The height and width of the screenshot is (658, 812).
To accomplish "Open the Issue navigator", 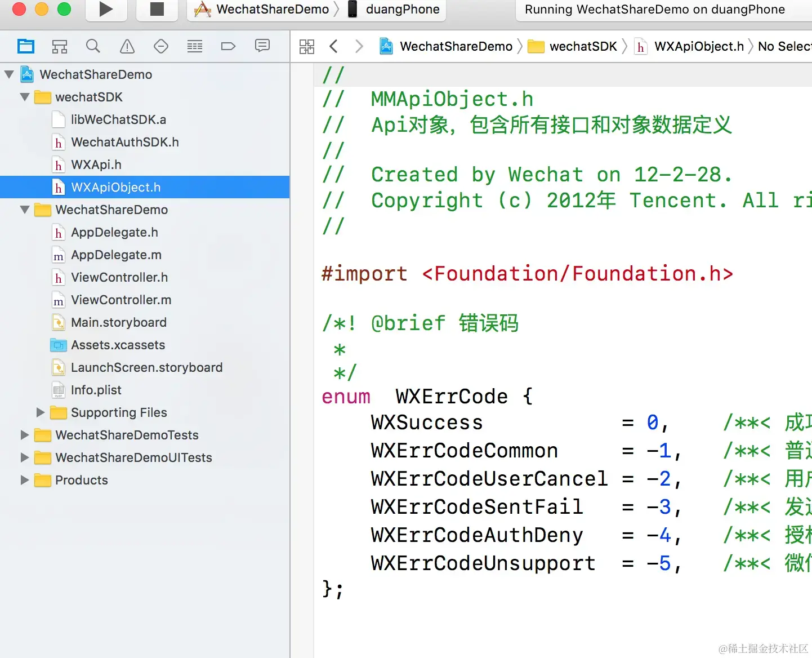I will (127, 46).
